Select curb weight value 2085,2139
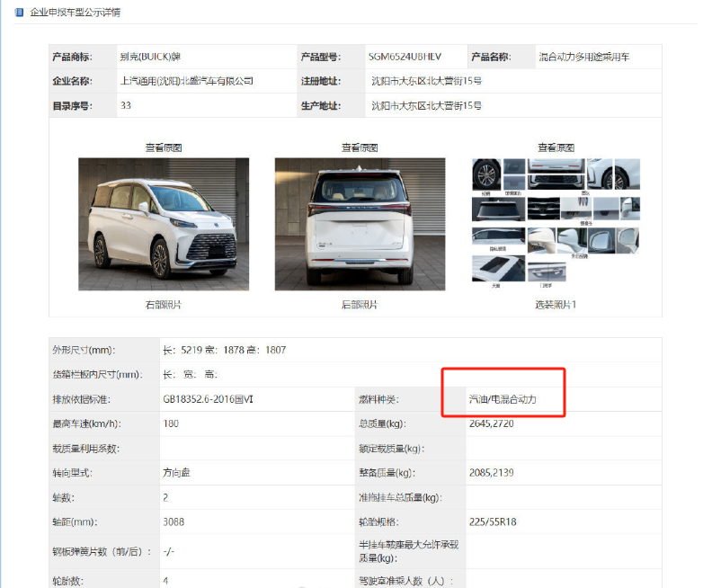 (x=492, y=472)
